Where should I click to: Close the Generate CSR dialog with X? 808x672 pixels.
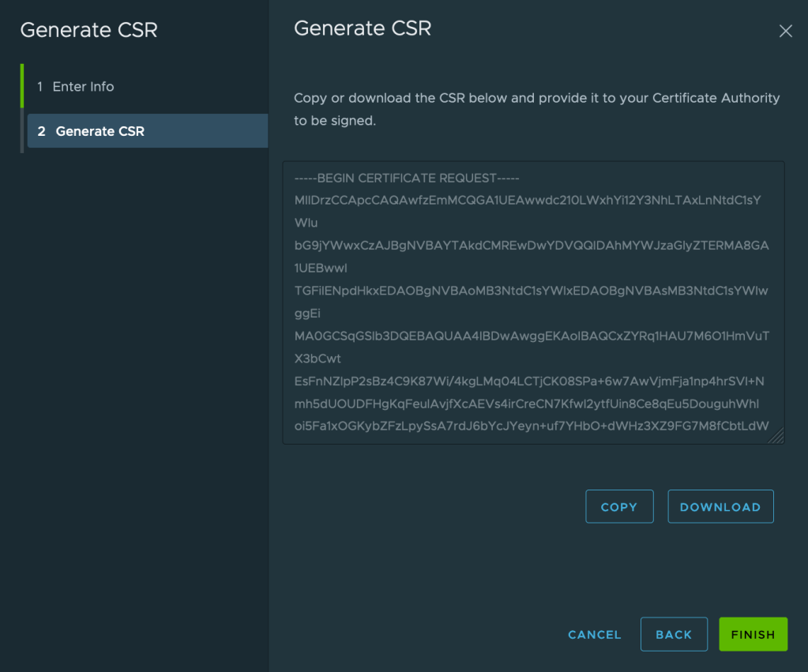coord(785,31)
